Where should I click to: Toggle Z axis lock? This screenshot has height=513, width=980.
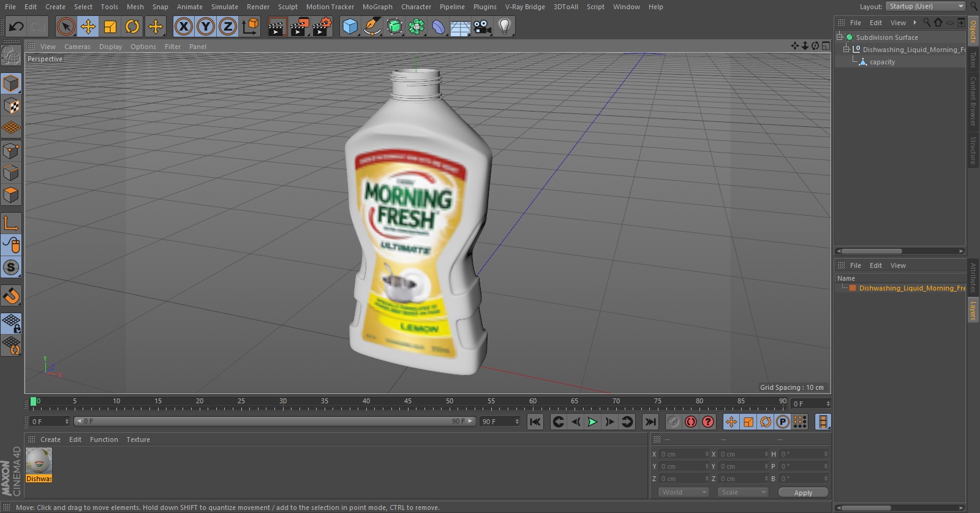228,26
